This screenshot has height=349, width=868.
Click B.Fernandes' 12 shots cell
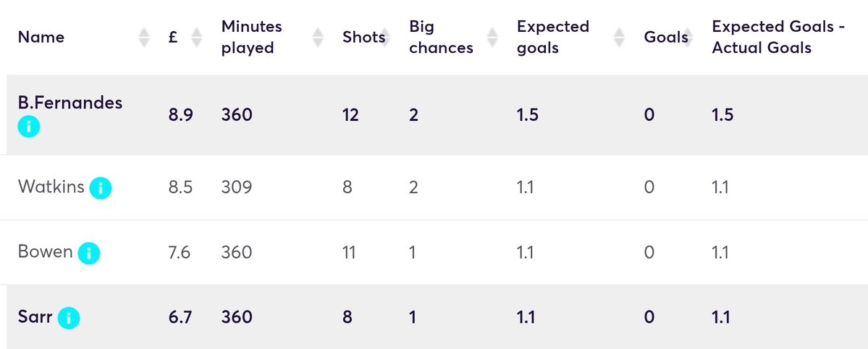(x=350, y=114)
